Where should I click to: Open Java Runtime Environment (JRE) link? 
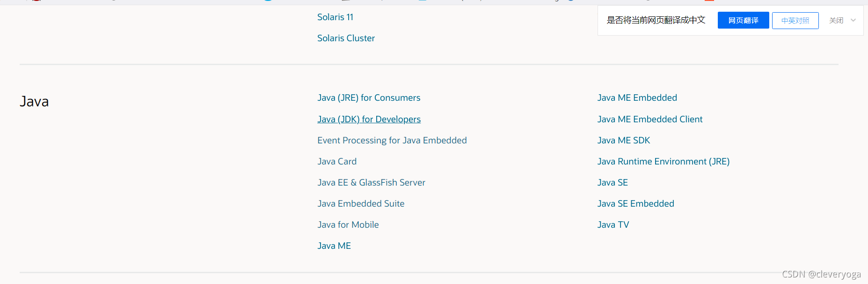(664, 162)
